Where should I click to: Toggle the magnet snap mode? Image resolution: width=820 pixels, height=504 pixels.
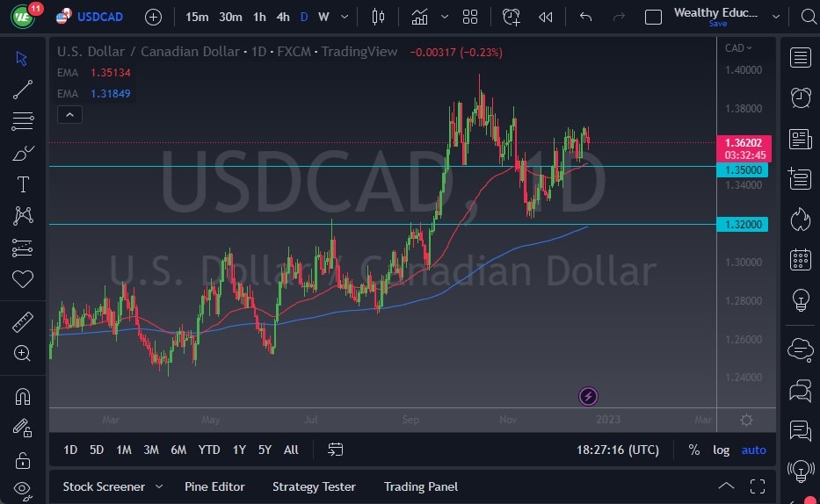point(23,397)
